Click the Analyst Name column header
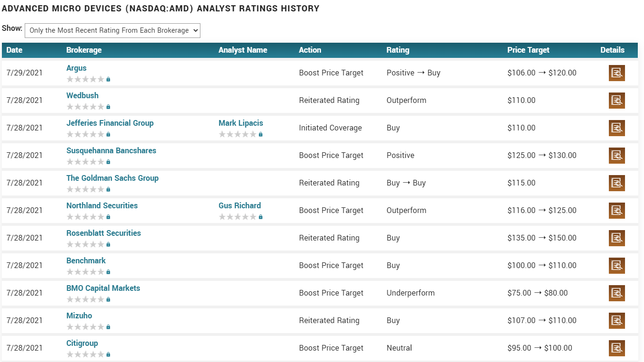Viewport: 644px width, 362px height. (243, 50)
